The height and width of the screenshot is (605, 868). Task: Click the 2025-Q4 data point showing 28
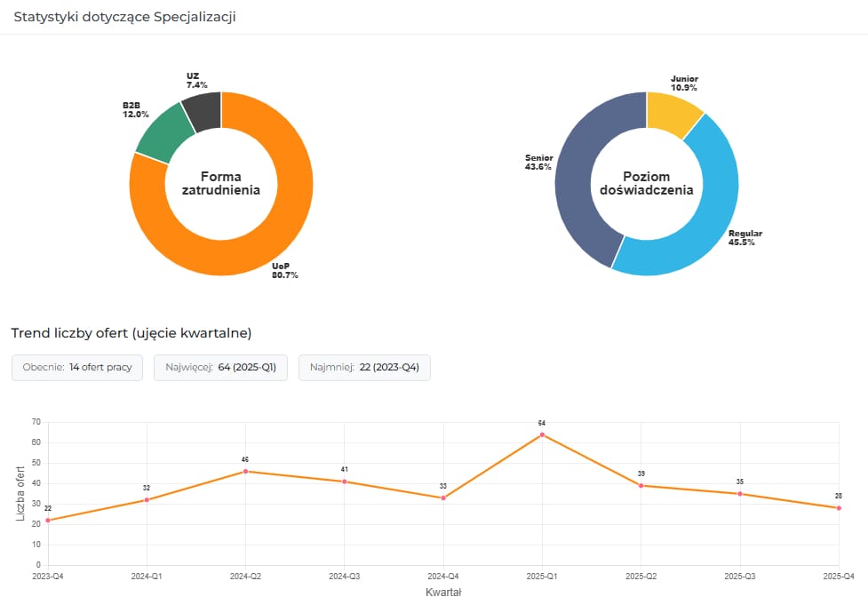coord(839,508)
